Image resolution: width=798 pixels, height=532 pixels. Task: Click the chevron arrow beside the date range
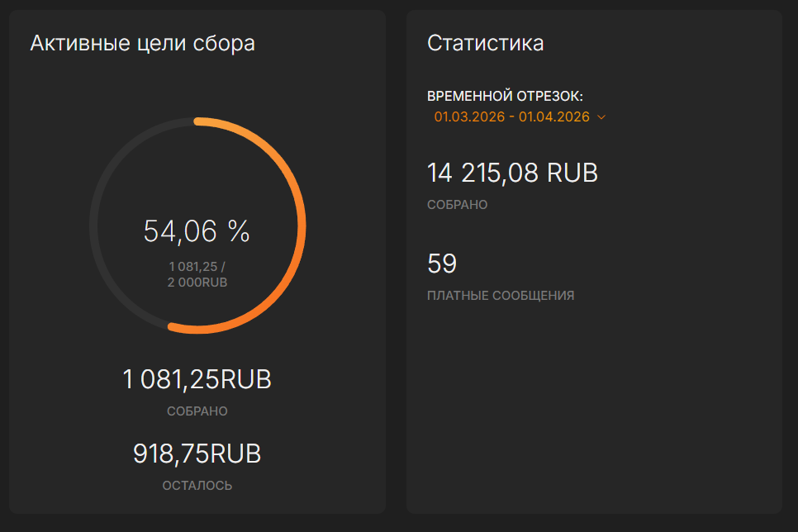[x=601, y=117]
